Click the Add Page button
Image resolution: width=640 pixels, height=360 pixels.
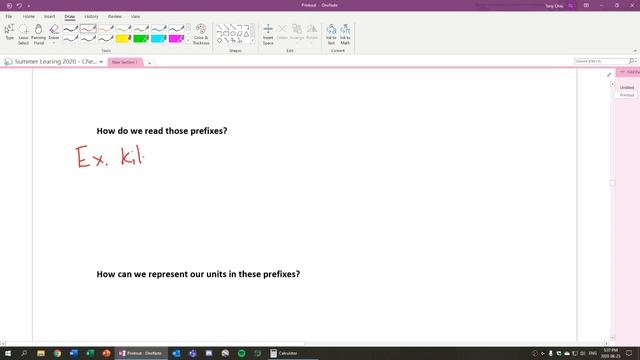(629, 72)
